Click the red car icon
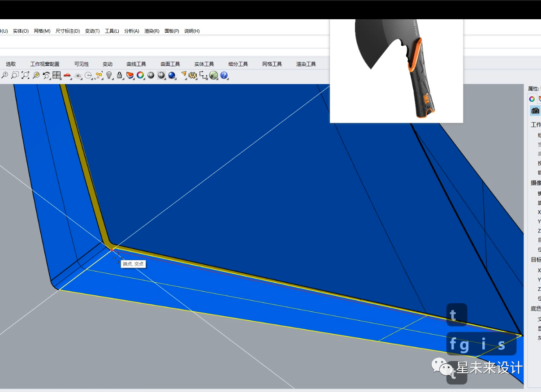Screen dimensions: 541x392 coord(67,75)
